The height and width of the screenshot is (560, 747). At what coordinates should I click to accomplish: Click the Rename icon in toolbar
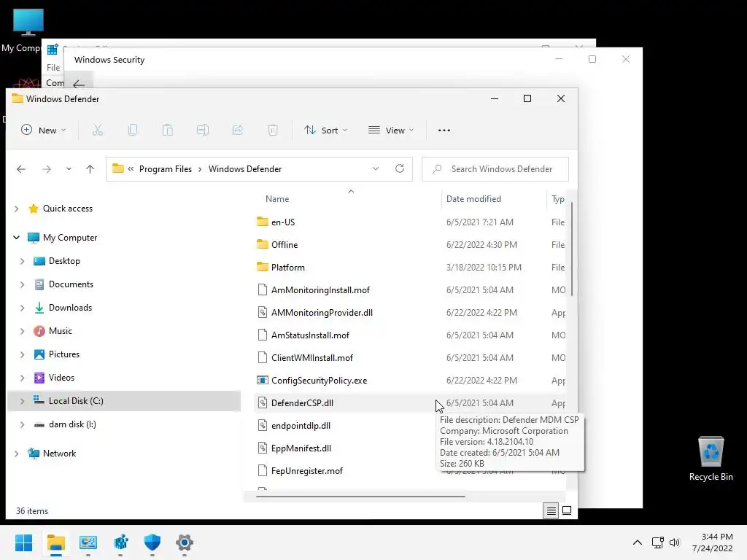(203, 130)
